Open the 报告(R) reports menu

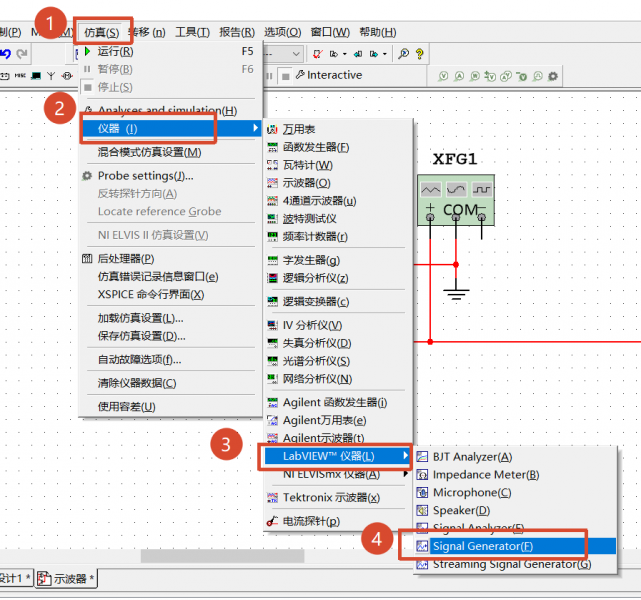(237, 32)
